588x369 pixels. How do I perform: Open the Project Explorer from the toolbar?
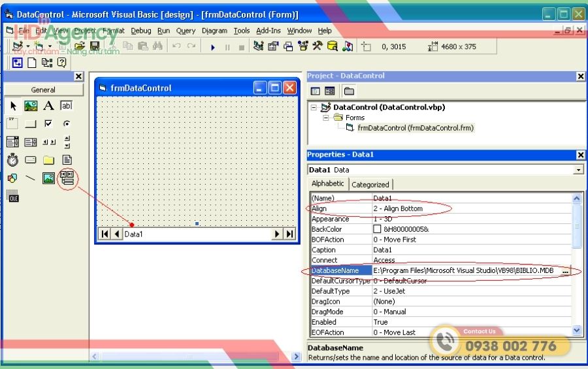(x=258, y=46)
